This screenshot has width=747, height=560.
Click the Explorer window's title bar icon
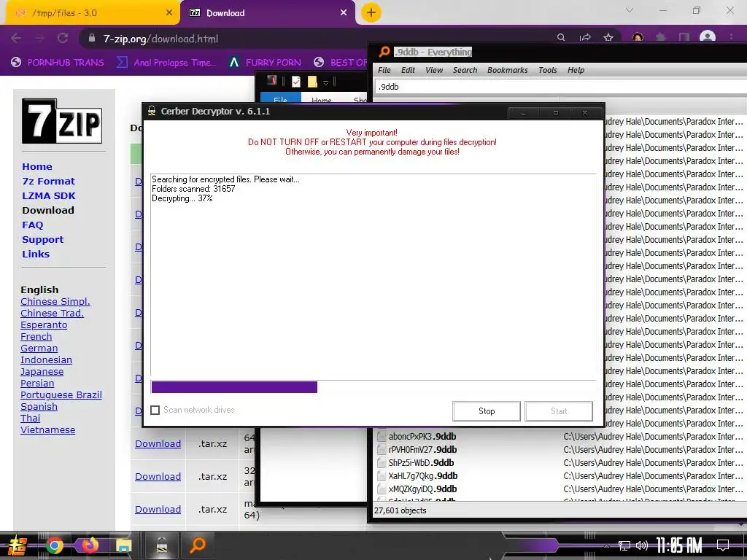click(272, 80)
